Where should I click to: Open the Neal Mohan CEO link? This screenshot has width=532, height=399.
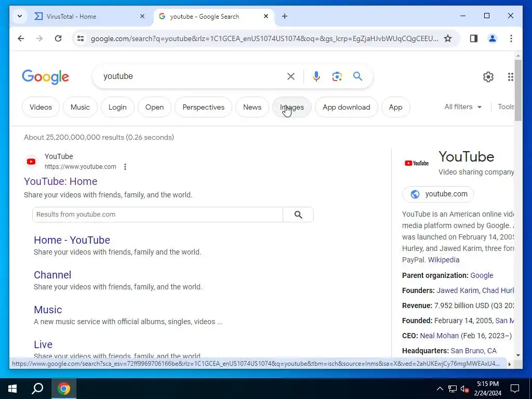(440, 336)
